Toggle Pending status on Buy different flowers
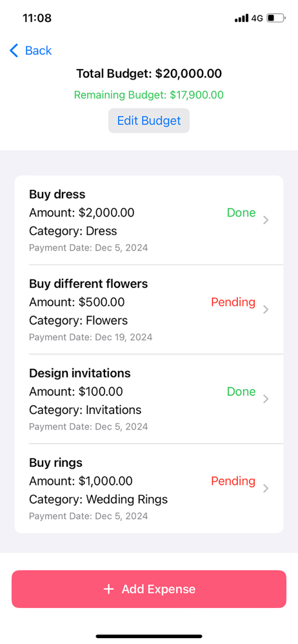Screen dimensions: 298x644 click(233, 302)
